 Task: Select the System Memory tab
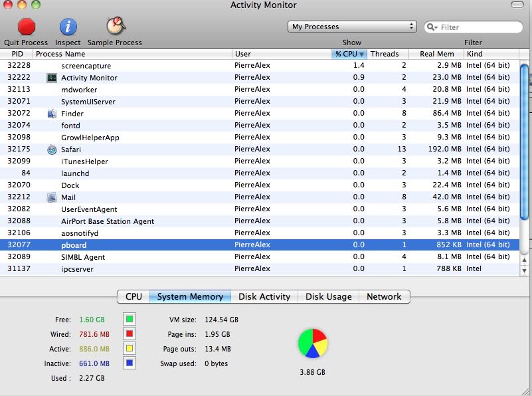tap(190, 296)
